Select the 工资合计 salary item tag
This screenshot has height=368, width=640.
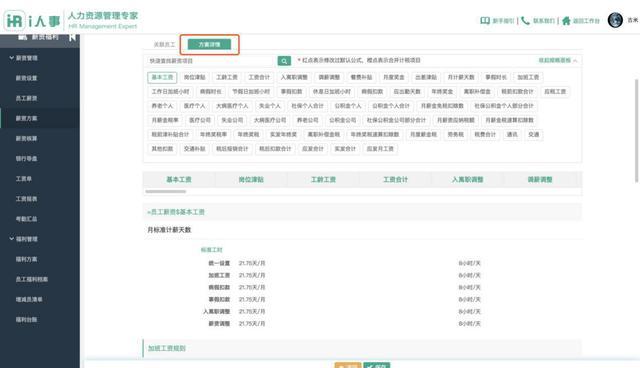pyautogui.click(x=259, y=77)
